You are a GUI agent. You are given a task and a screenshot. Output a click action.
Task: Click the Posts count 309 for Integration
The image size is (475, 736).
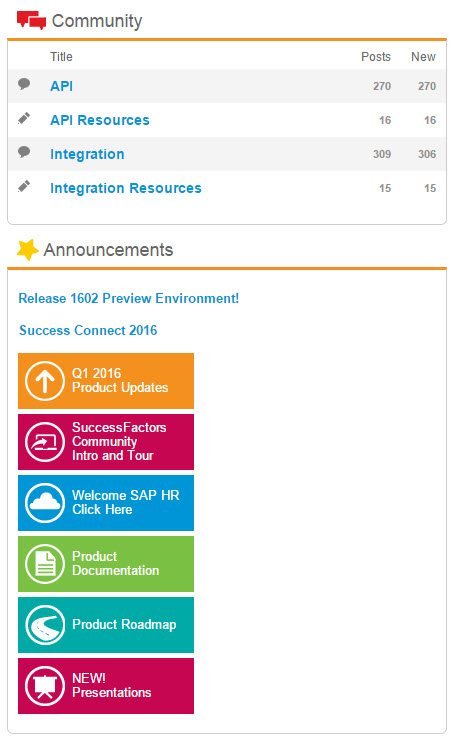click(x=382, y=154)
